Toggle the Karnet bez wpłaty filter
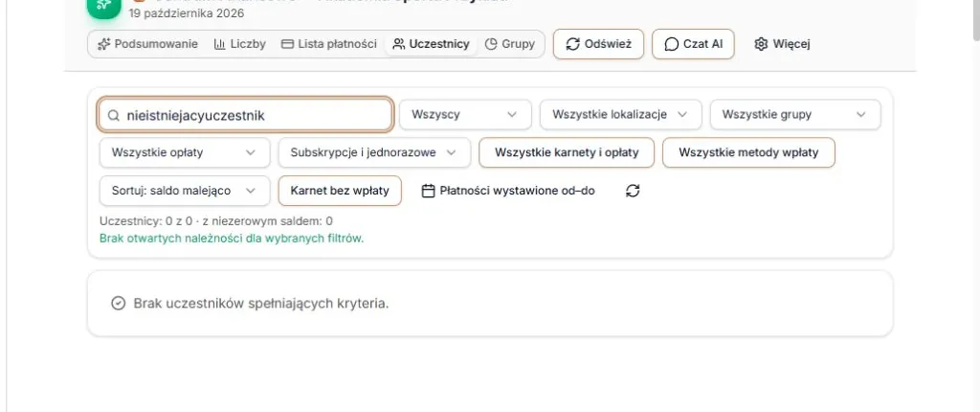Screen dimensions: 980x412 340,191
